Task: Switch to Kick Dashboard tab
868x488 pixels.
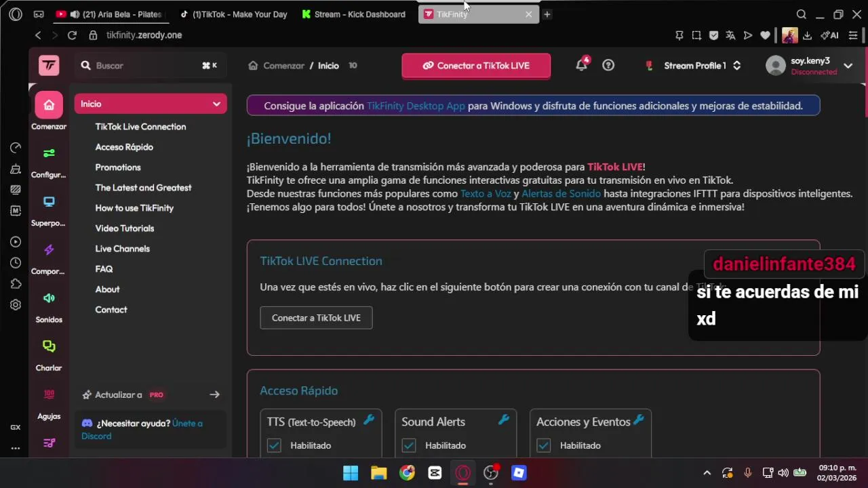Action: 355,14
